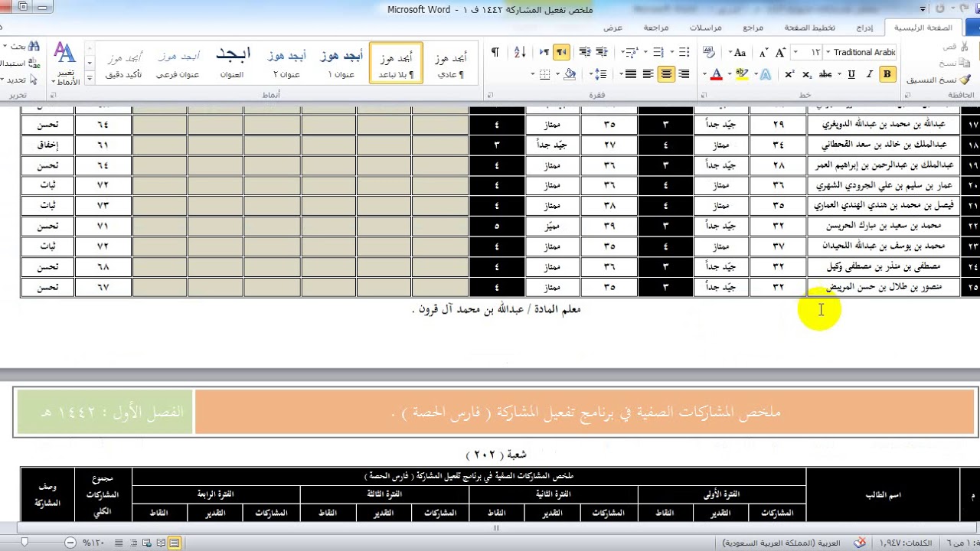
Task: Toggle Underline formatting button
Action: point(851,74)
